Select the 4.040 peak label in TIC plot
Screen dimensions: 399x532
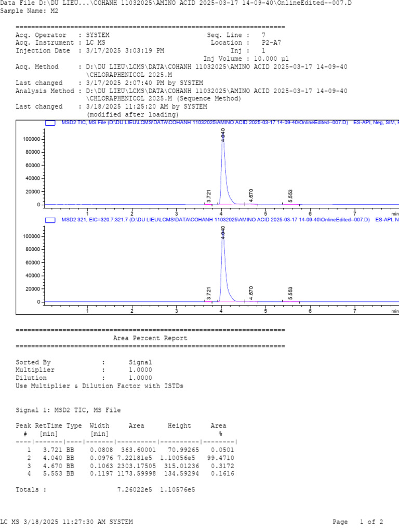pos(223,135)
